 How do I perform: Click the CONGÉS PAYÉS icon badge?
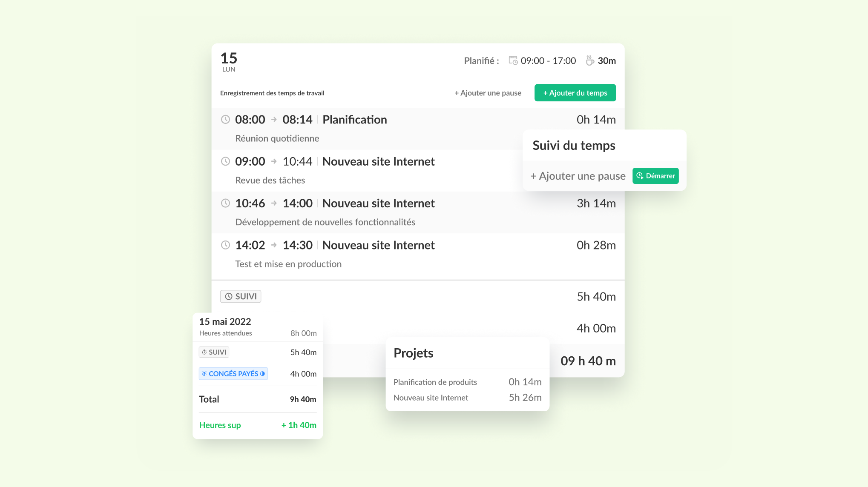click(x=233, y=373)
